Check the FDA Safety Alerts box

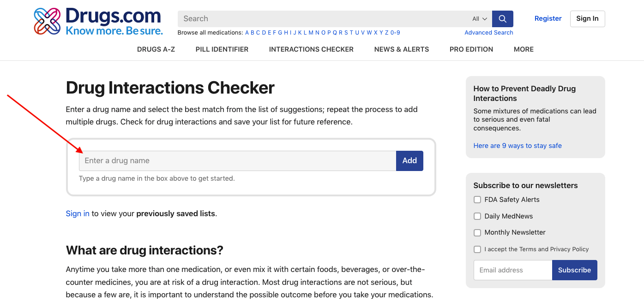tap(477, 200)
